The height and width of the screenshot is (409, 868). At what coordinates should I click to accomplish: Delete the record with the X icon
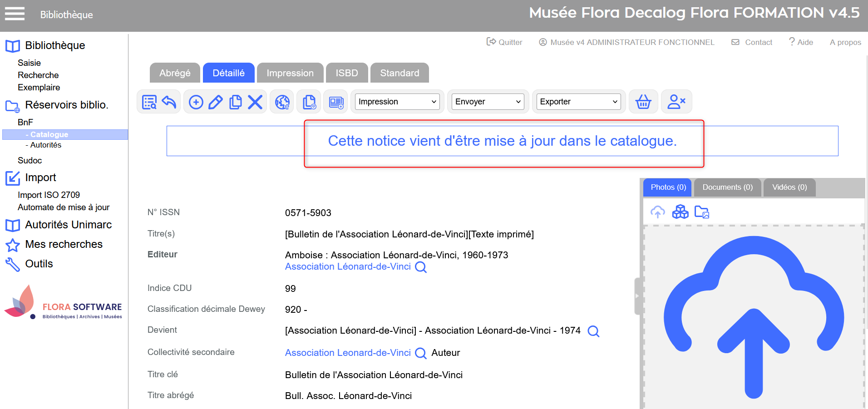[x=255, y=102]
